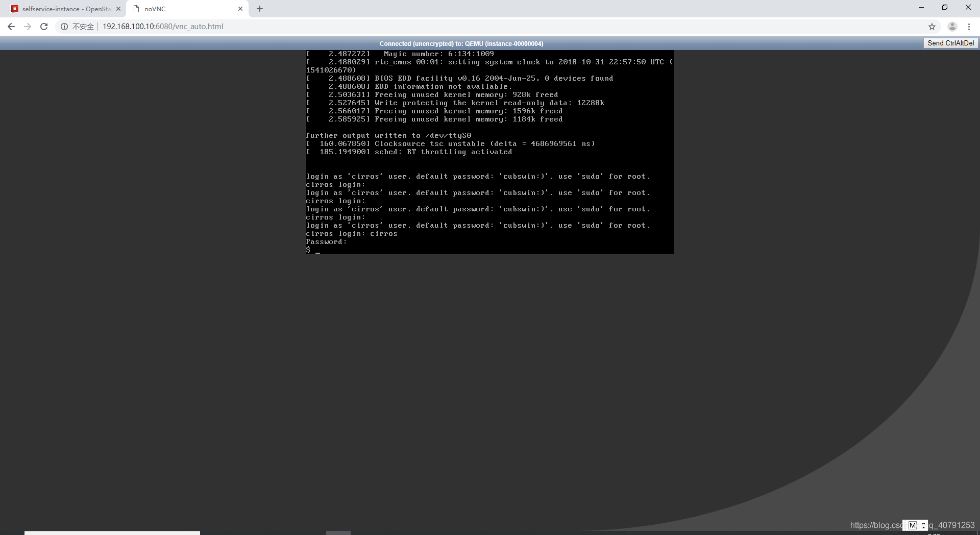Reload the noVNC page

click(x=44, y=27)
